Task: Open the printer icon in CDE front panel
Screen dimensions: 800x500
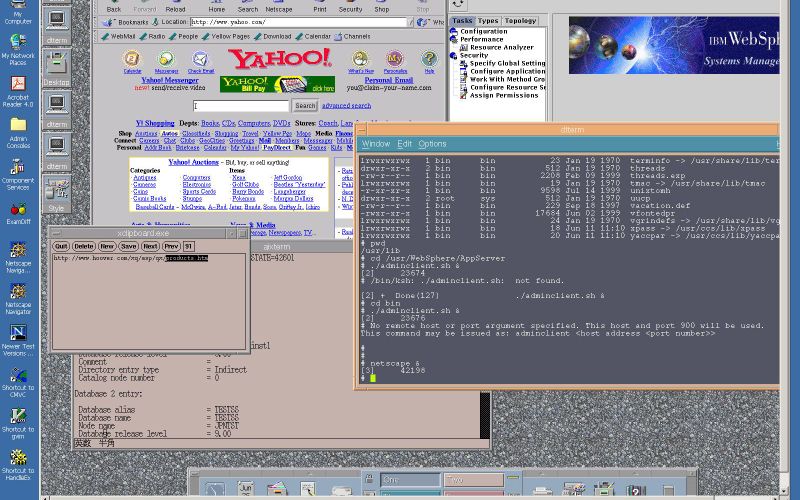Action: pos(542,491)
